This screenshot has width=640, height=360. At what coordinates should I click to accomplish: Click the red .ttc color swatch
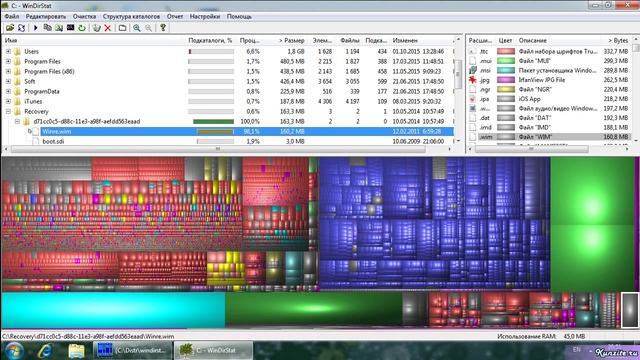coord(506,51)
